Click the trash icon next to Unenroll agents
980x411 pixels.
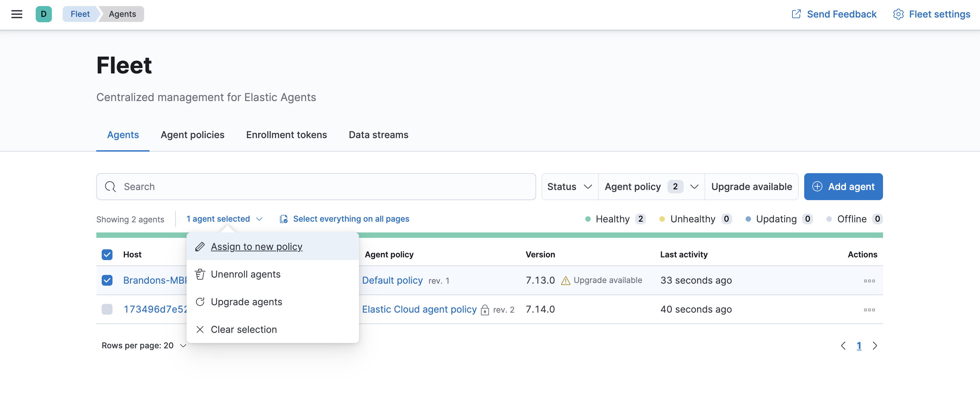[x=200, y=274]
